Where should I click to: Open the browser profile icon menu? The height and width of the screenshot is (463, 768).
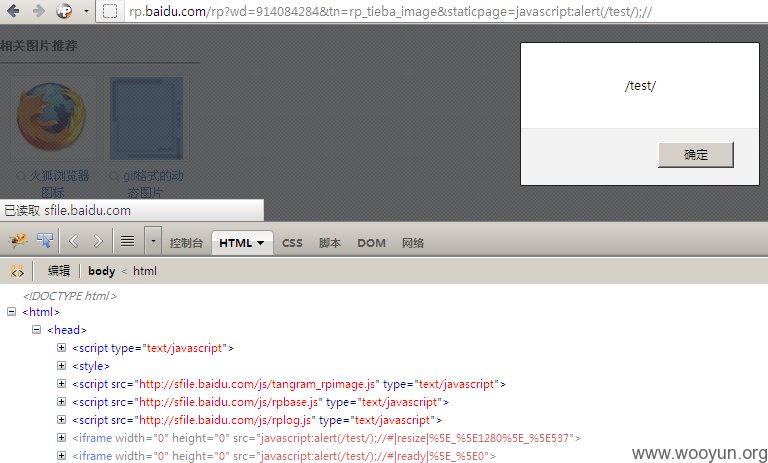click(64, 11)
